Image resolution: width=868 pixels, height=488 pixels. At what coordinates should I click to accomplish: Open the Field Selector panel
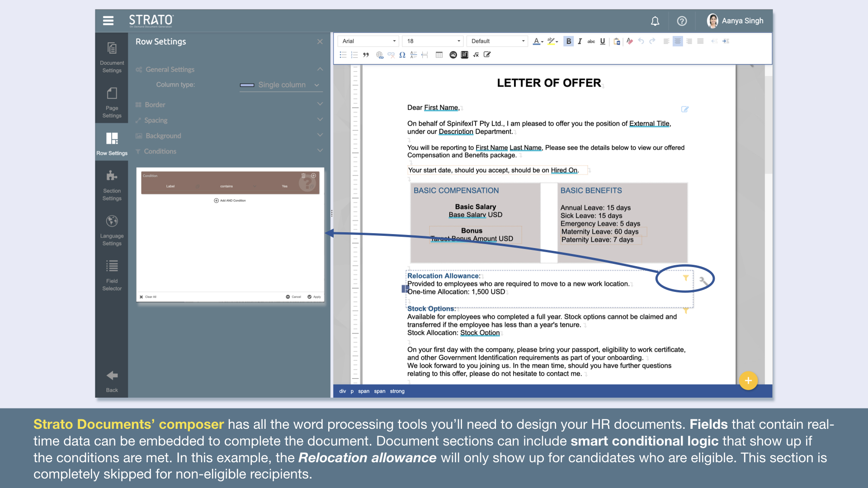[112, 275]
